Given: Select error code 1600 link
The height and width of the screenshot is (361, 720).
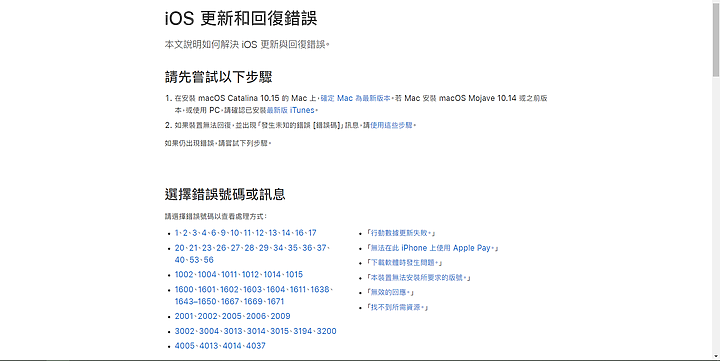Looking at the screenshot, I should click(x=184, y=290).
